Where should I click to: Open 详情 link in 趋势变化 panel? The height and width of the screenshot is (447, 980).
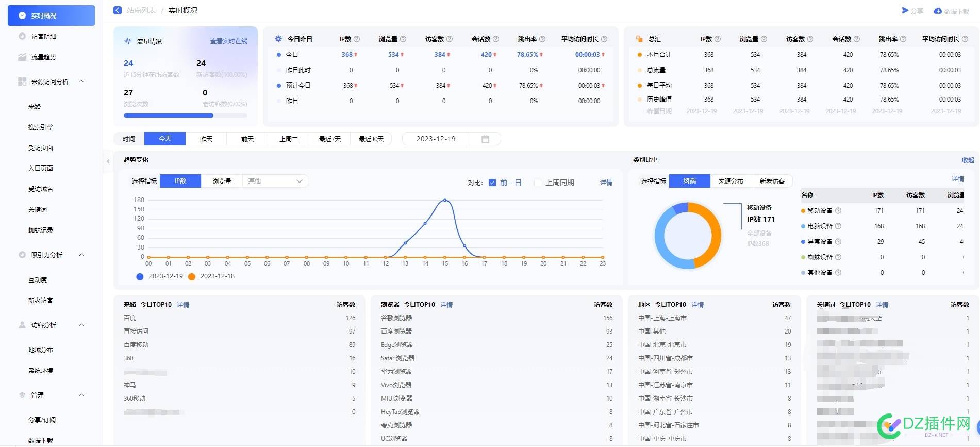pos(606,183)
